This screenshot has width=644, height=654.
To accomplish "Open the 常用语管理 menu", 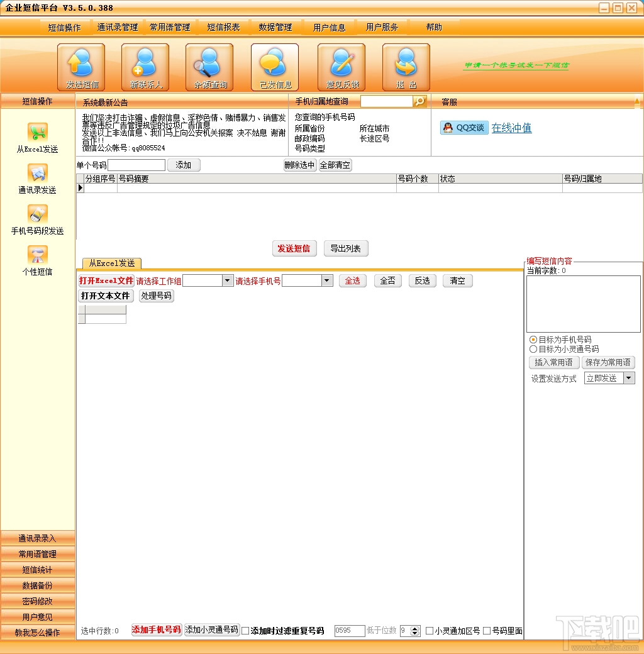I will pos(170,28).
